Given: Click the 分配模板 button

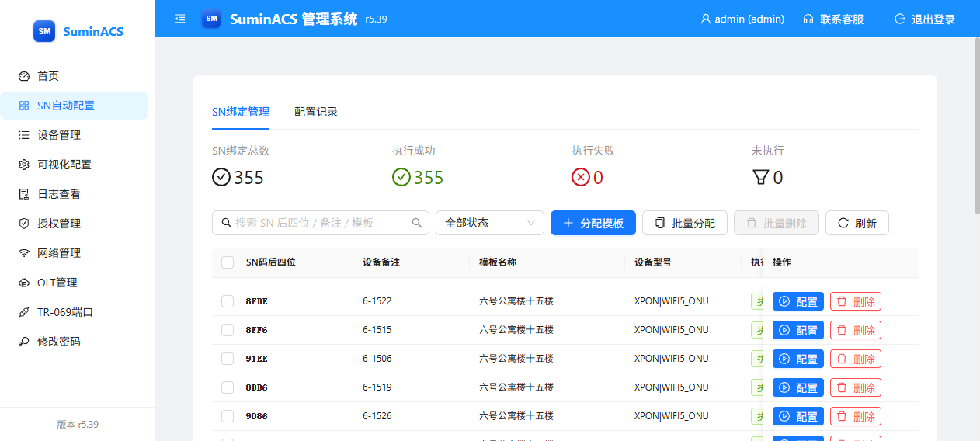Looking at the screenshot, I should coord(593,223).
